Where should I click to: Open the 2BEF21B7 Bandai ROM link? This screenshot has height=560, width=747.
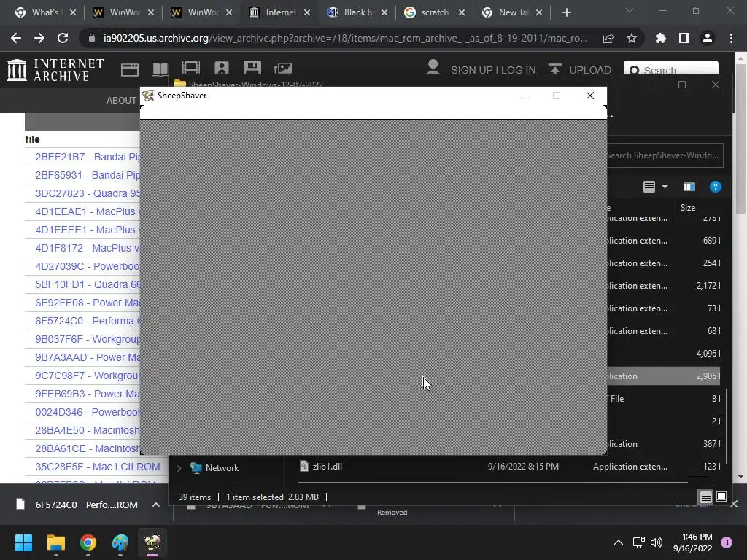pyautogui.click(x=88, y=157)
